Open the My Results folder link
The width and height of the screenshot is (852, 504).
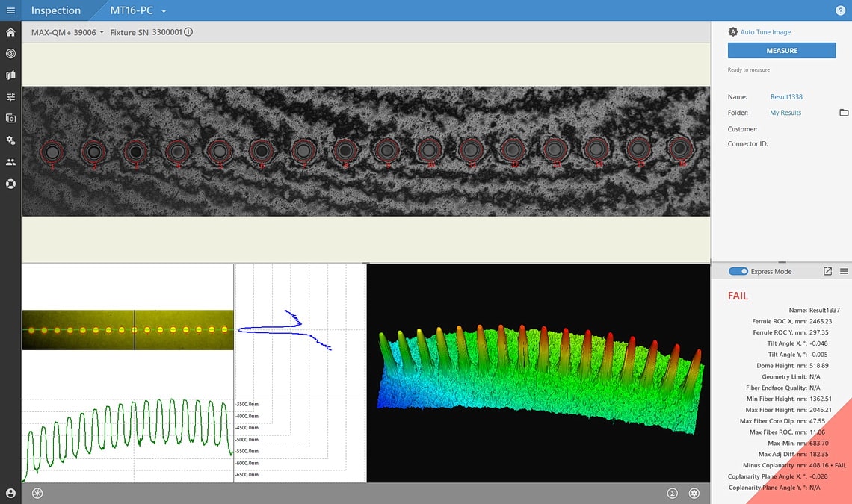pyautogui.click(x=785, y=113)
